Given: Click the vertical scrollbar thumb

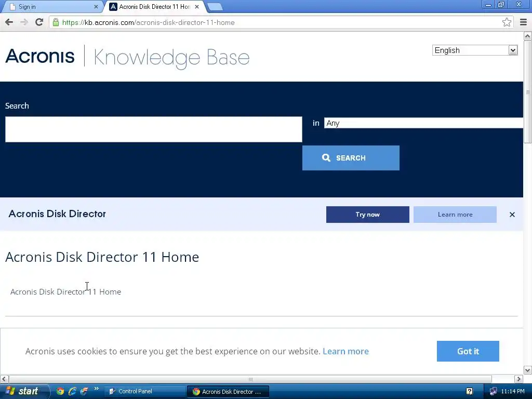Looking at the screenshot, I should (528, 92).
